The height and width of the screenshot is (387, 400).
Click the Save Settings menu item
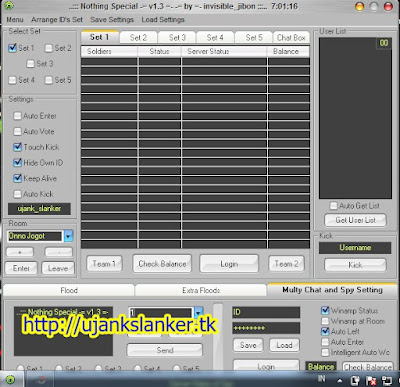112,20
